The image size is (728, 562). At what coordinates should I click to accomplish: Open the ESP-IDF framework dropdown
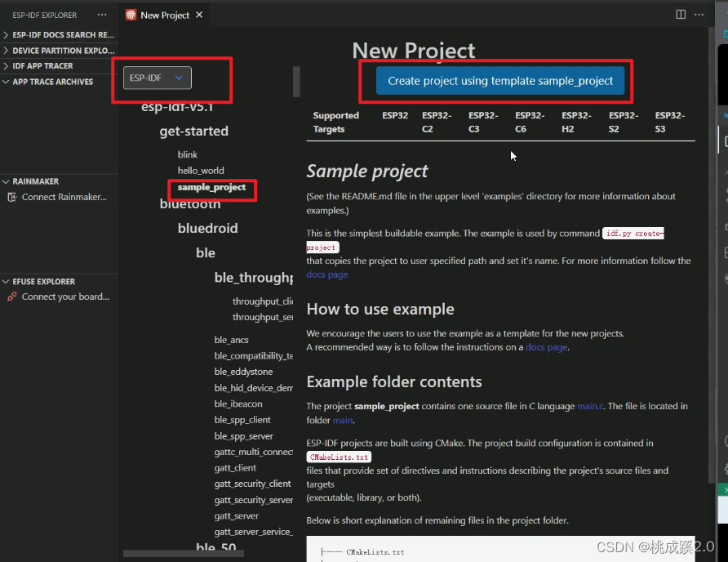pos(157,78)
